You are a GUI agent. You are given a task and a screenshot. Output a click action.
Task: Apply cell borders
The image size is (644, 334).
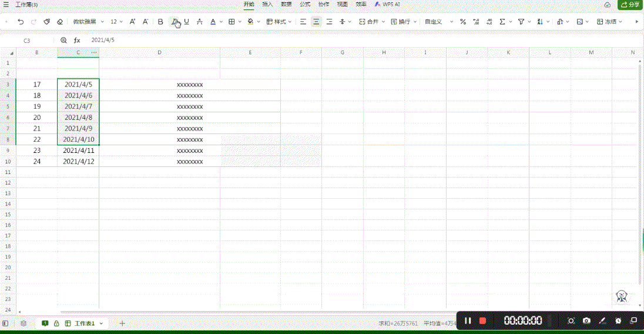232,22
